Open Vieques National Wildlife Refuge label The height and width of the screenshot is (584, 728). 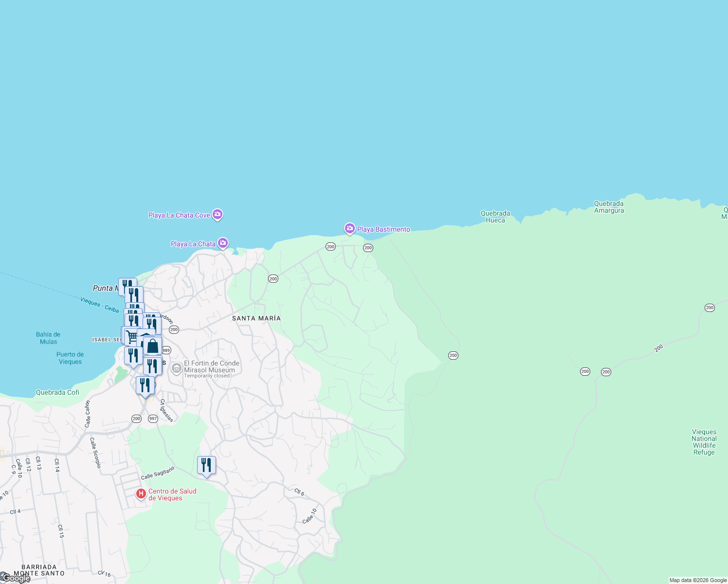click(x=704, y=442)
